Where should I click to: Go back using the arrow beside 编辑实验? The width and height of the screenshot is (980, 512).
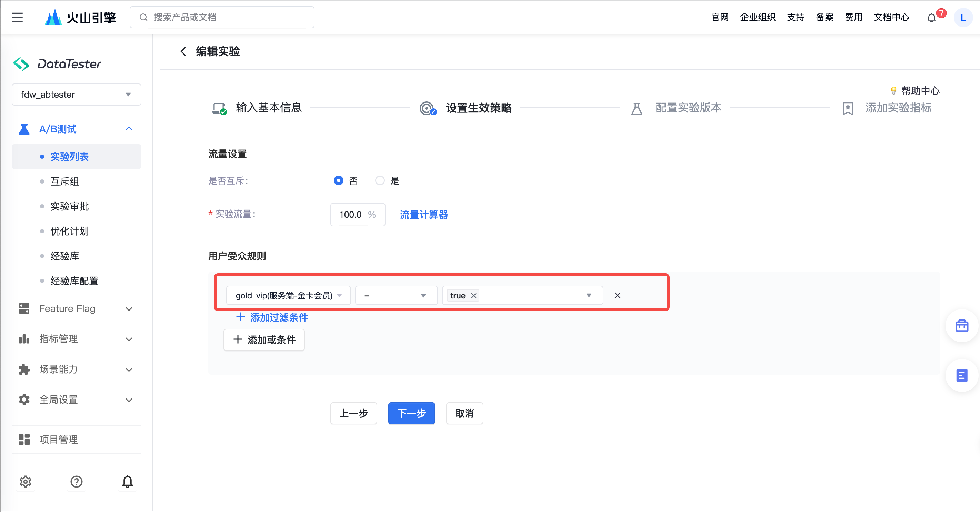click(x=183, y=51)
